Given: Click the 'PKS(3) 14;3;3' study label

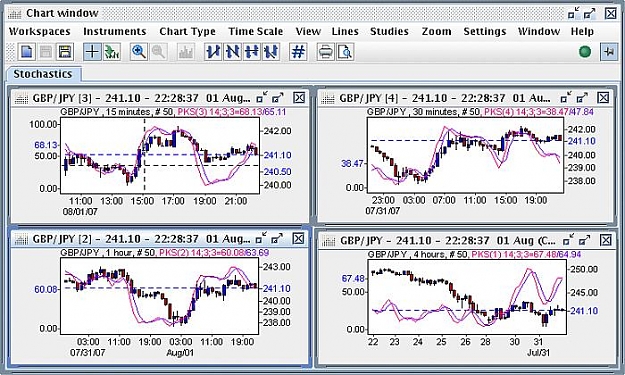Looking at the screenshot, I should point(206,112).
